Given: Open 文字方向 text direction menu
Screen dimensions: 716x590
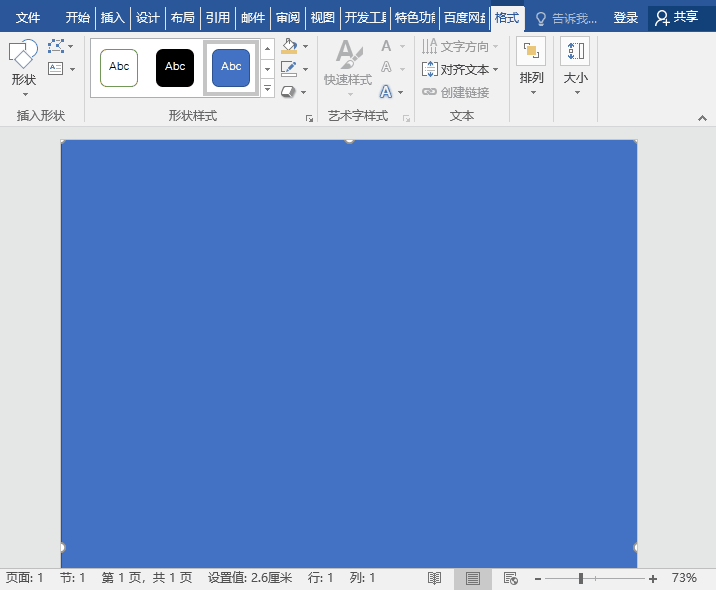Looking at the screenshot, I should click(x=460, y=46).
